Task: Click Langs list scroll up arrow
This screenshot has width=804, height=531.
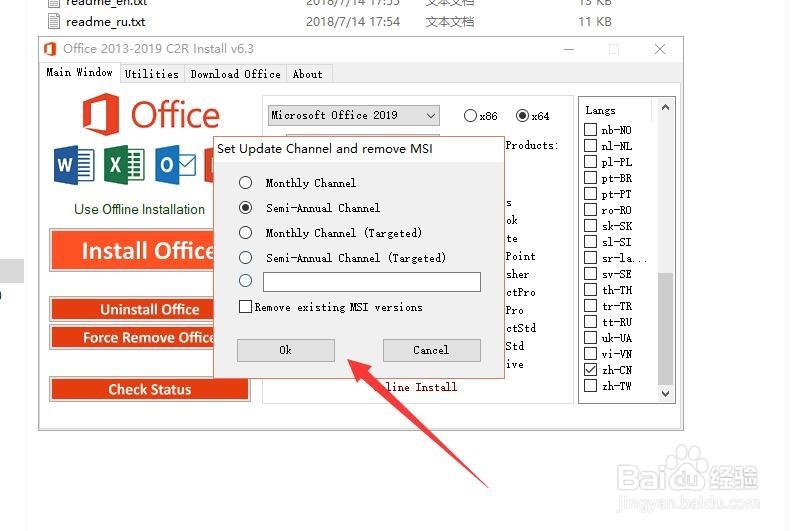Action: click(x=666, y=107)
